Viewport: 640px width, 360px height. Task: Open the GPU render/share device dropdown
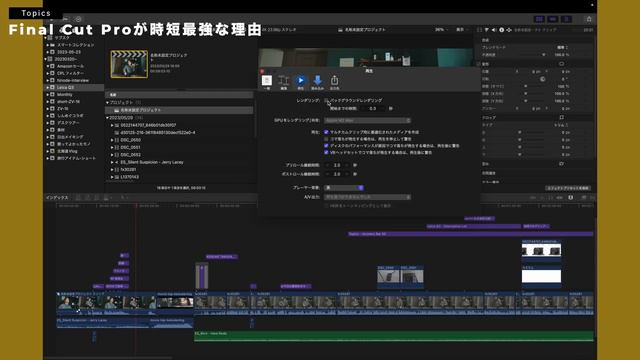(x=367, y=120)
